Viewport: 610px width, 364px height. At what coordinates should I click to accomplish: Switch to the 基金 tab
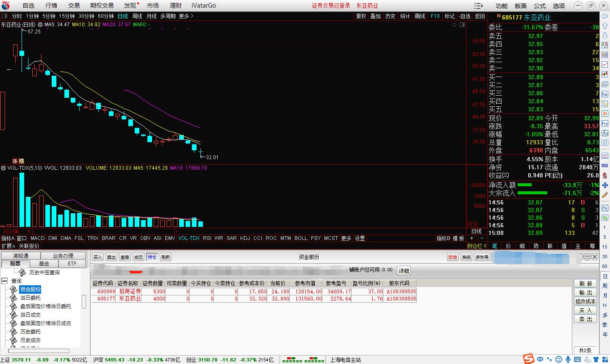pyautogui.click(x=44, y=263)
